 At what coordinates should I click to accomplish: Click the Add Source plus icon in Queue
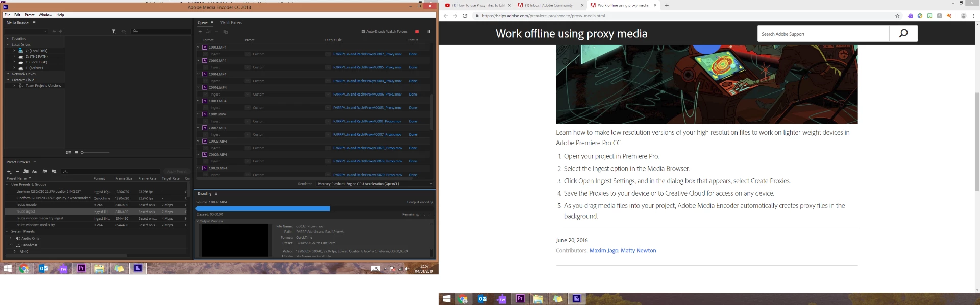tap(200, 32)
